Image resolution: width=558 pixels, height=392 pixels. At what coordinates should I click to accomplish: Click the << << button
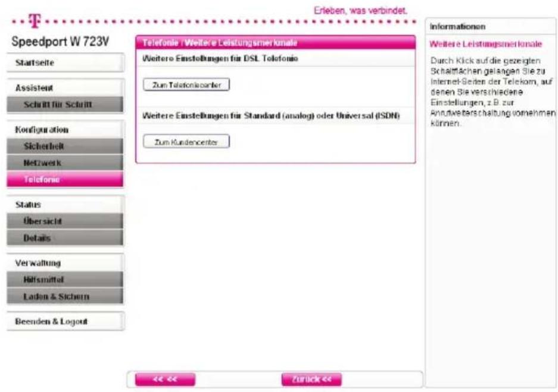tap(165, 379)
